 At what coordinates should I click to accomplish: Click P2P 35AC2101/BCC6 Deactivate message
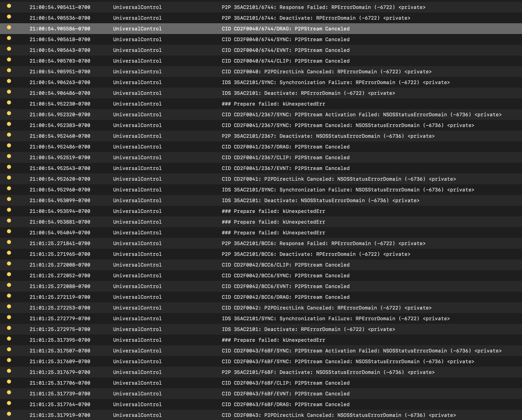pos(316,254)
